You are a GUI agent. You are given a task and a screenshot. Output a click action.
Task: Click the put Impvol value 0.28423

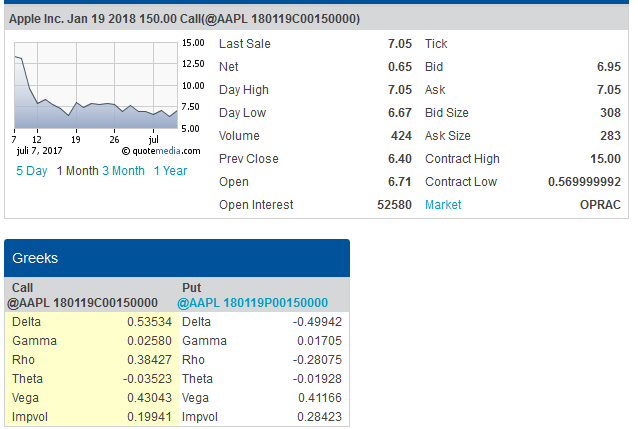(319, 417)
